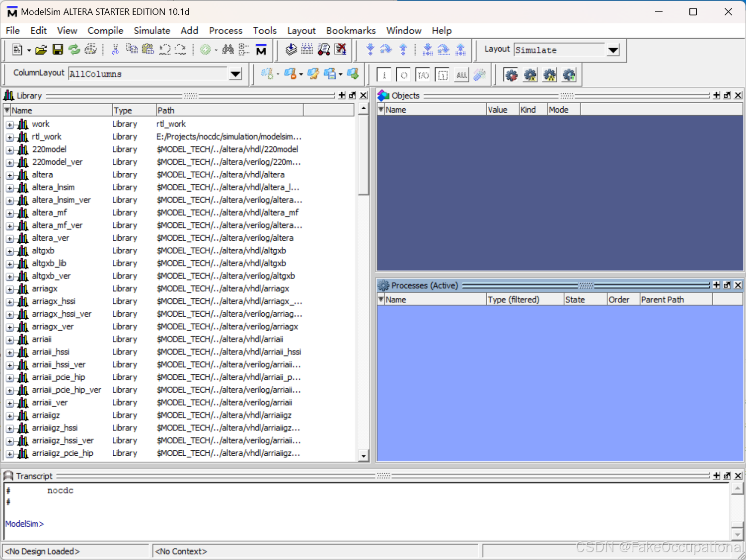
Task: Select third gear process mode button
Action: pos(550,75)
